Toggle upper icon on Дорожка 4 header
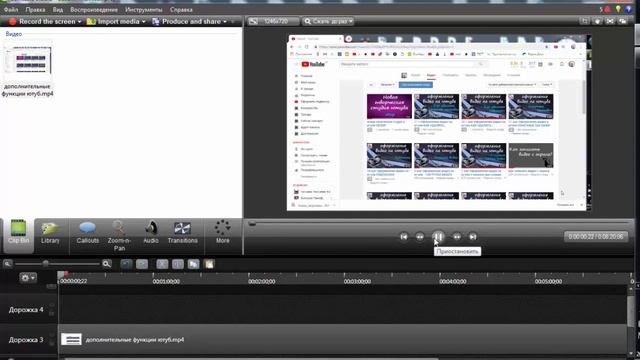The height and width of the screenshot is (360, 640). (52, 305)
